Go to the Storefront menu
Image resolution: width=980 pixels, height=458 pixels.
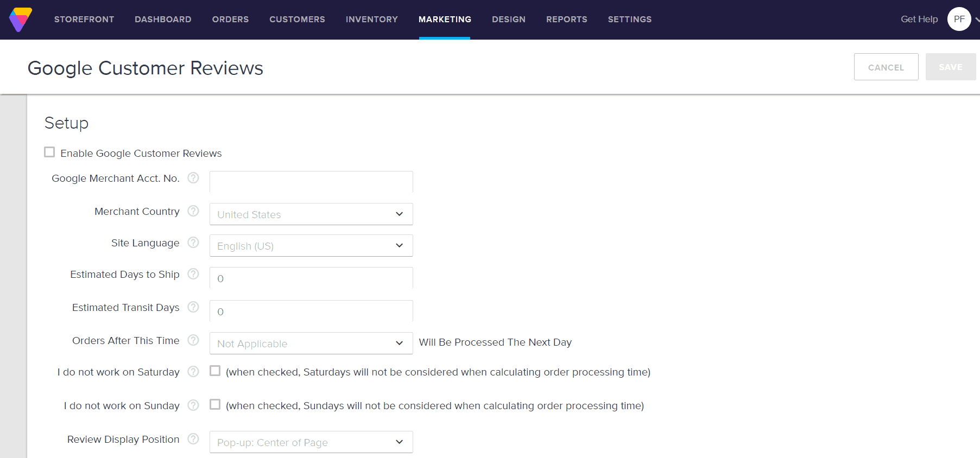(x=84, y=20)
